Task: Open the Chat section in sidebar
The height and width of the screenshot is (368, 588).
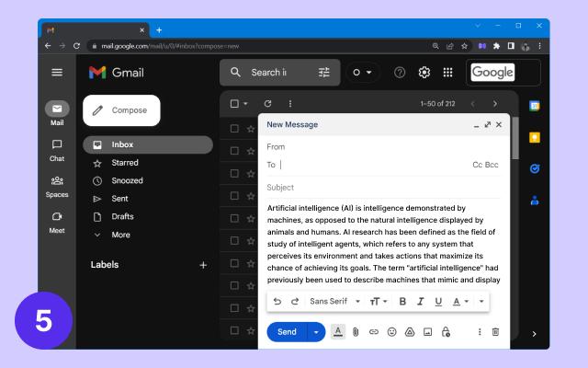Action: 57,150
